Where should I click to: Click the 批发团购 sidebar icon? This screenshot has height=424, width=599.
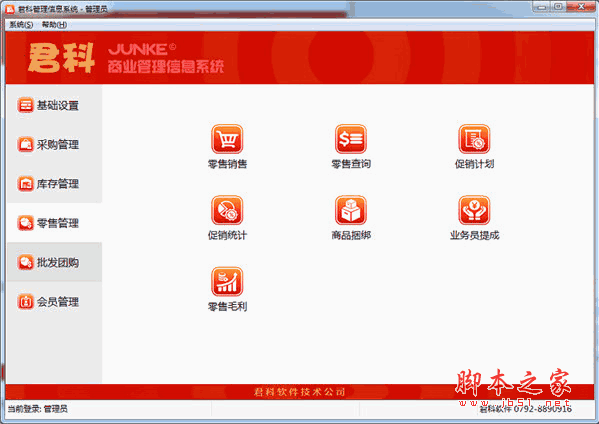26,262
